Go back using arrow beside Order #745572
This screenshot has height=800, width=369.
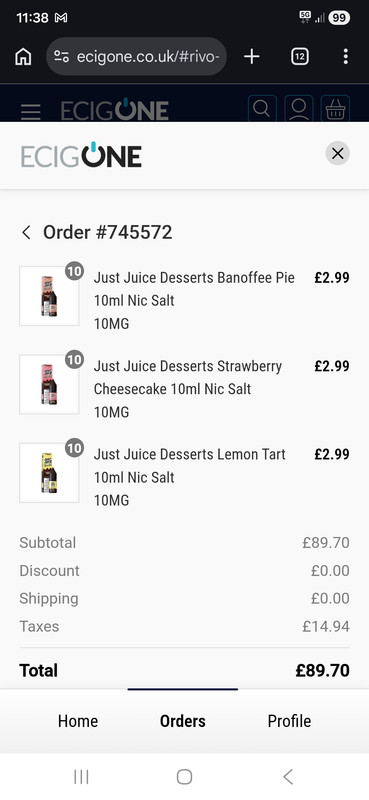coord(27,233)
